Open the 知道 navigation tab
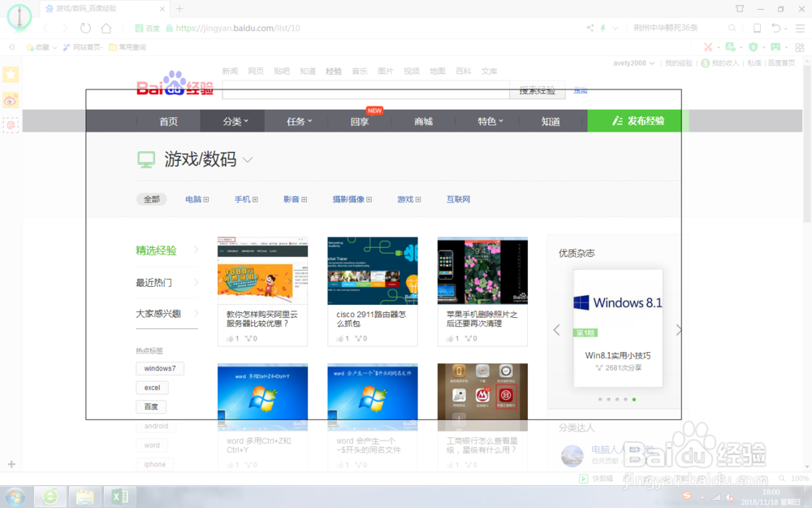The image size is (812, 508). (x=551, y=121)
